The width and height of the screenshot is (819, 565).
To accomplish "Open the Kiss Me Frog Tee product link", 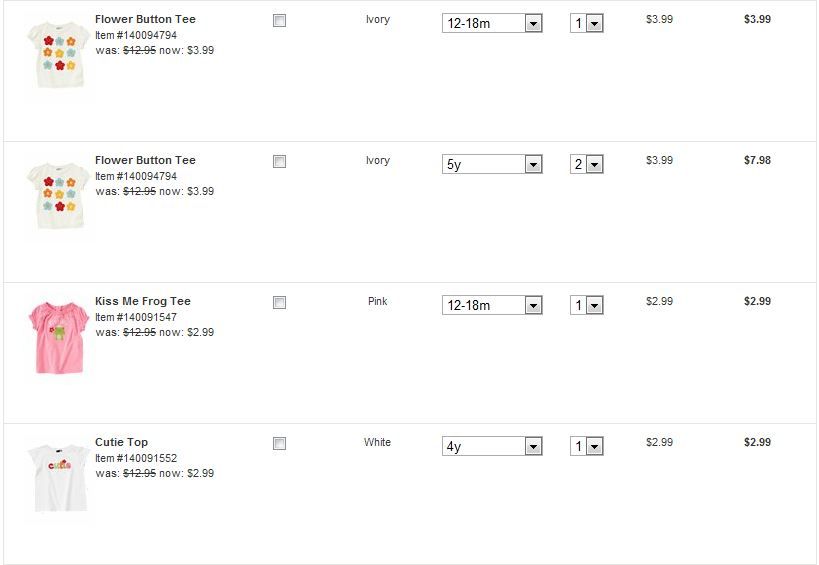I will (142, 301).
